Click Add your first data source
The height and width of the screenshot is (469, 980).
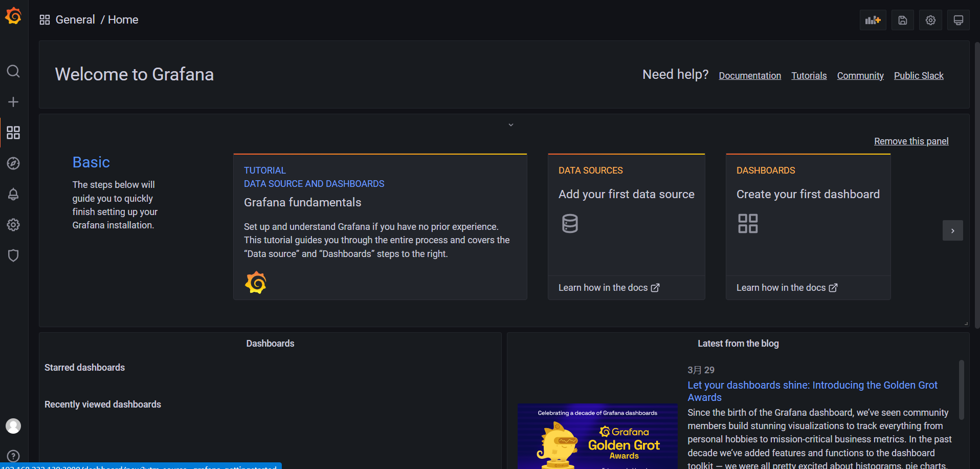click(x=626, y=194)
